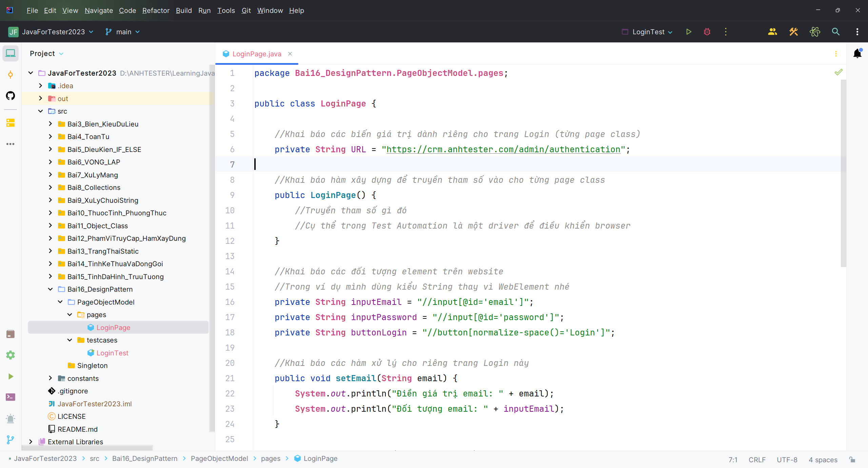The width and height of the screenshot is (868, 468).
Task: Click PageObjectModel in the breadcrumb bar
Action: [219, 459]
